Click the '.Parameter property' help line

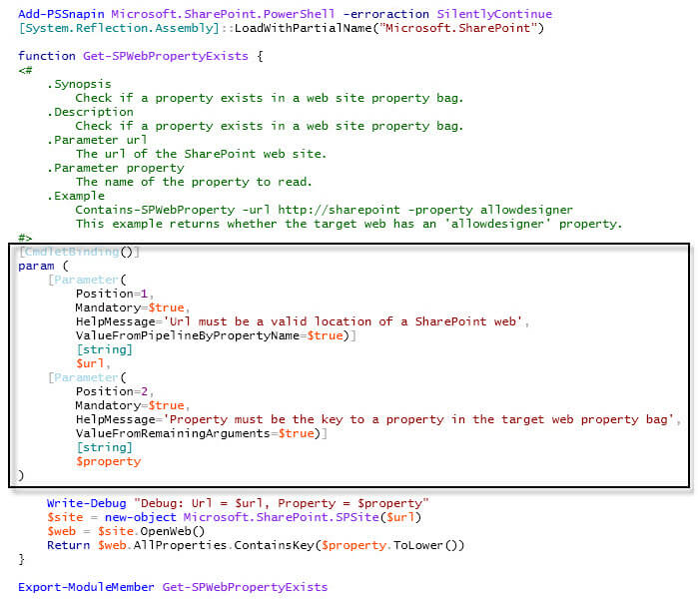(116, 168)
